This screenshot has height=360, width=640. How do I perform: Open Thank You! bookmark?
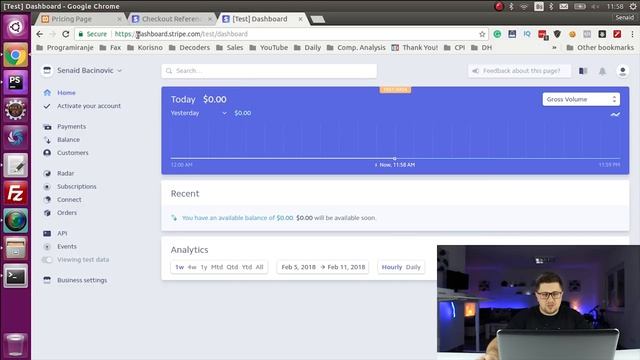415,48
